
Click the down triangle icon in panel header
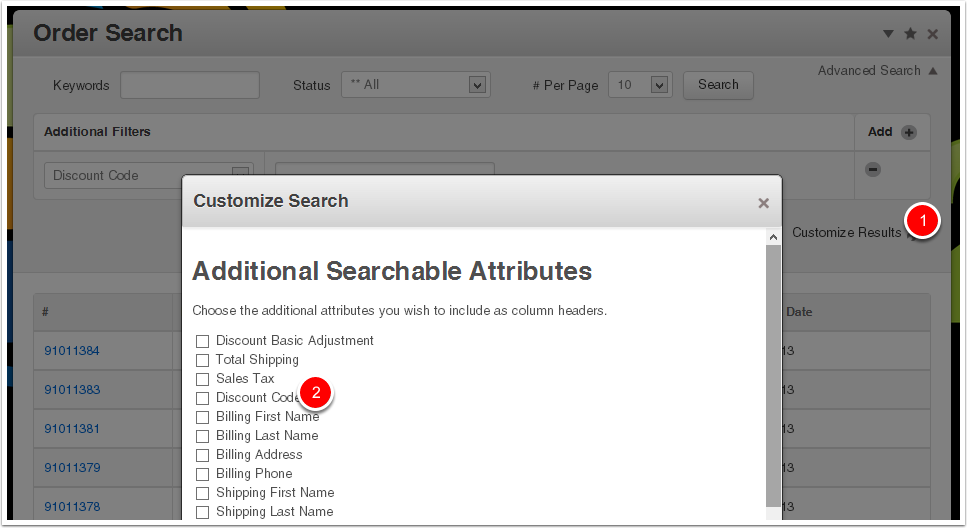click(x=888, y=34)
